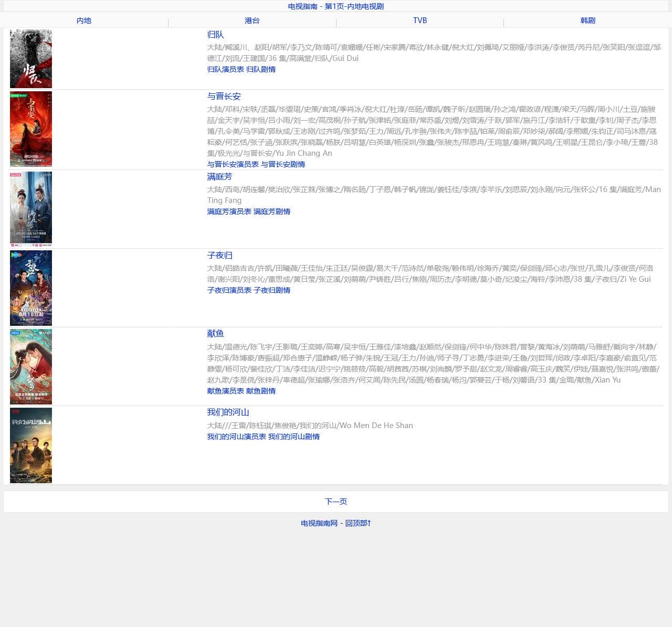Go to the 韩剧 tab
Viewport: 672px width, 627px height.
[x=588, y=20]
